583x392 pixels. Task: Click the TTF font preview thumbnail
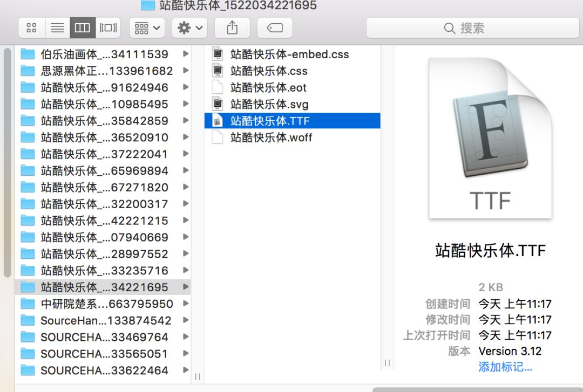tap(490, 138)
